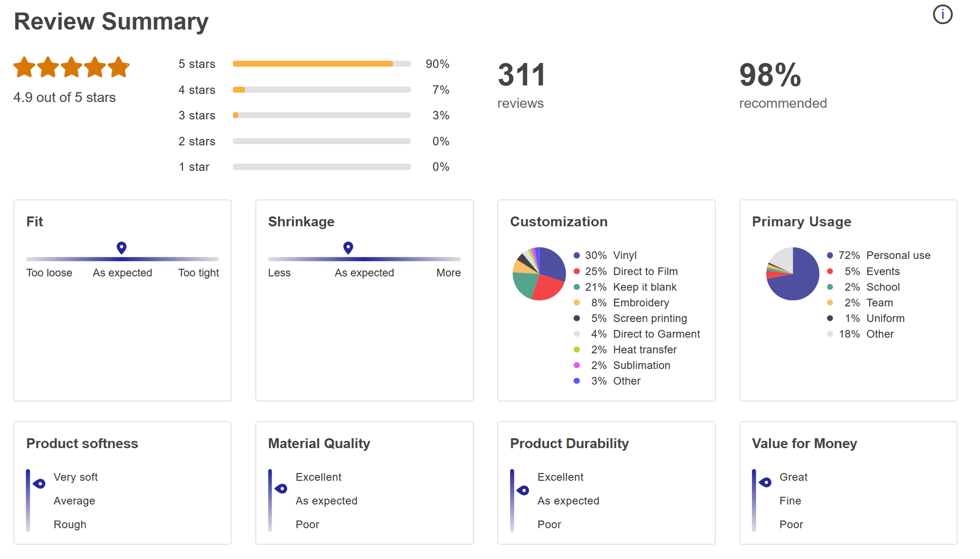This screenshot has width=980, height=559.
Task: Click the five-star rating icons
Action: 72,67
